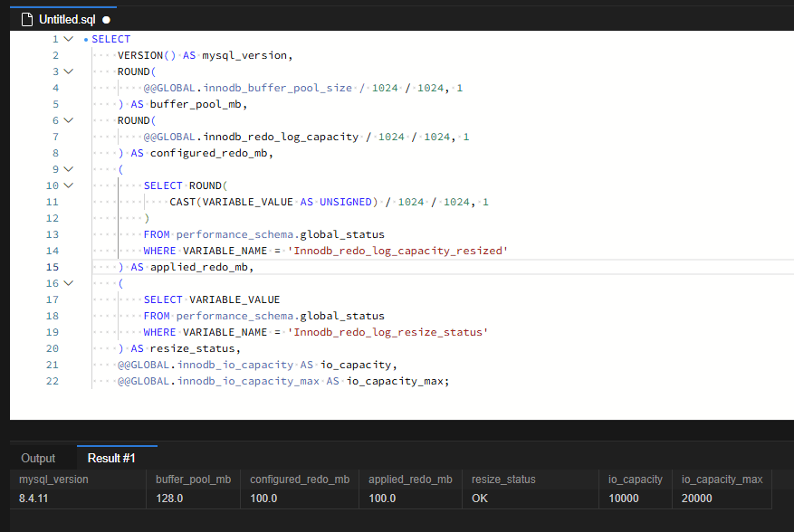Select the 128.0 buffer pool cell

click(x=194, y=499)
